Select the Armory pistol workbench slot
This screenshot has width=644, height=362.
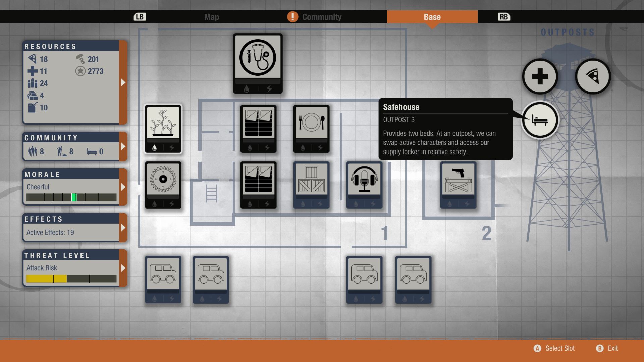458,185
